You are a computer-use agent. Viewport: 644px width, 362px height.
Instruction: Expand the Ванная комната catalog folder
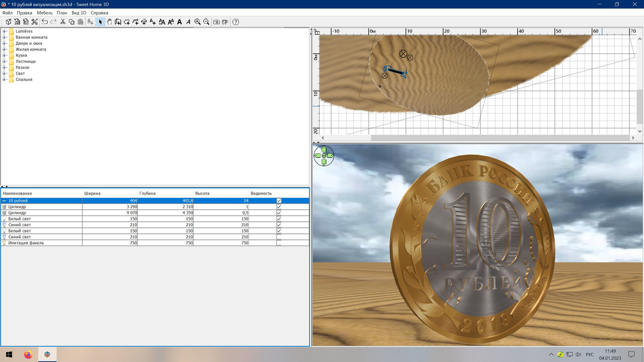coord(5,37)
